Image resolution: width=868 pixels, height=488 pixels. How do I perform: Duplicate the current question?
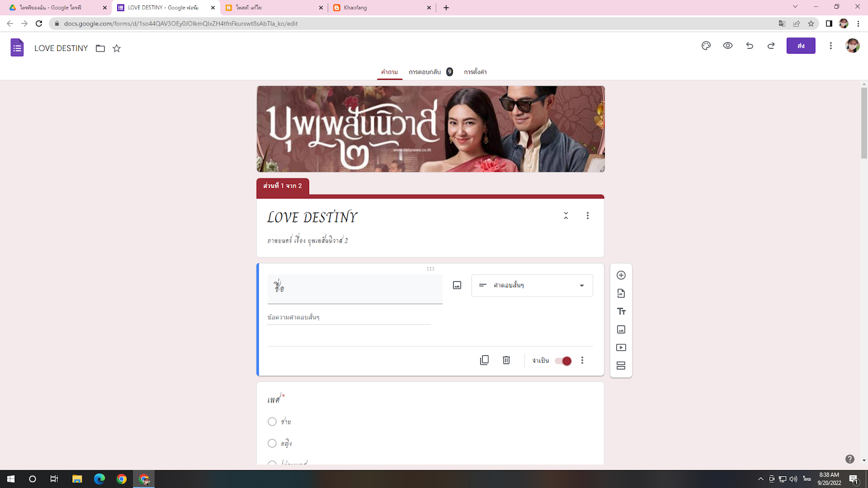(484, 361)
